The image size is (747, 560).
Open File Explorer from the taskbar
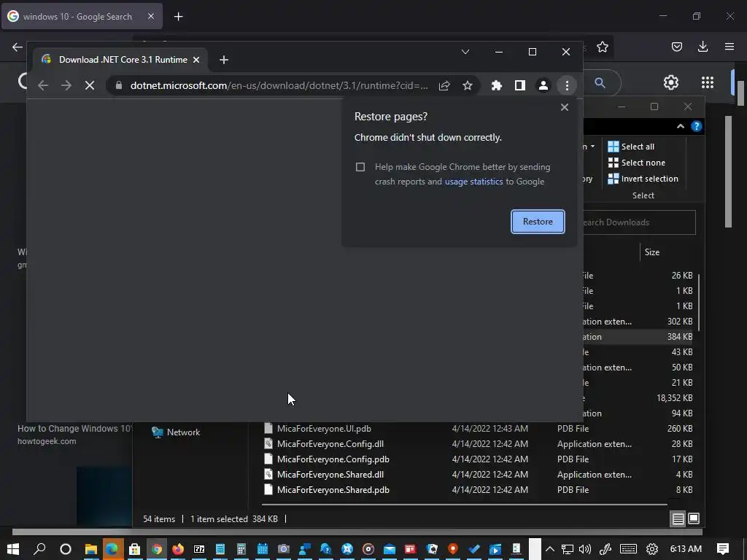click(x=91, y=549)
